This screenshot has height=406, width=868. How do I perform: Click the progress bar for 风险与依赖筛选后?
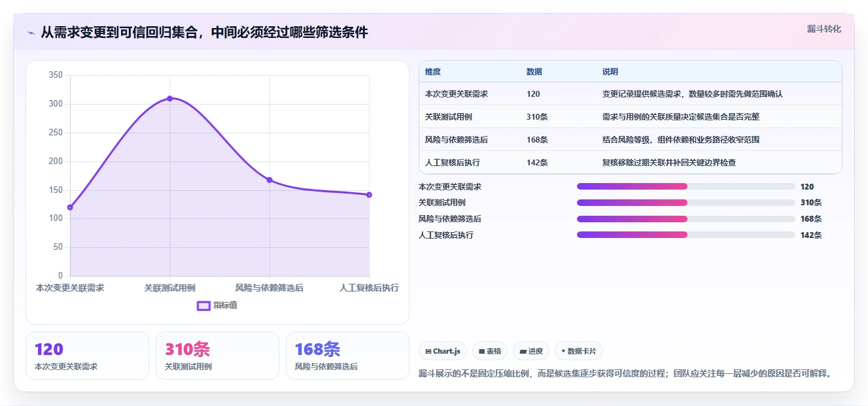coord(686,219)
